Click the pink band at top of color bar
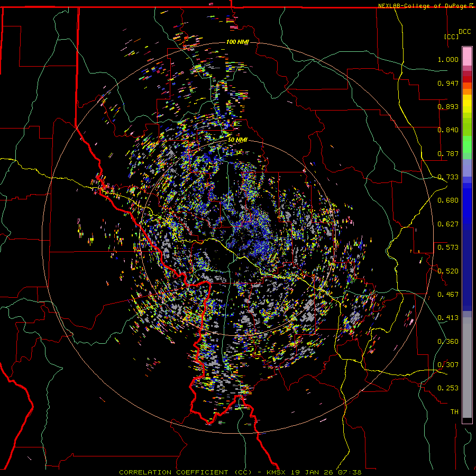Screen dimensions: 476x476 [x=467, y=56]
